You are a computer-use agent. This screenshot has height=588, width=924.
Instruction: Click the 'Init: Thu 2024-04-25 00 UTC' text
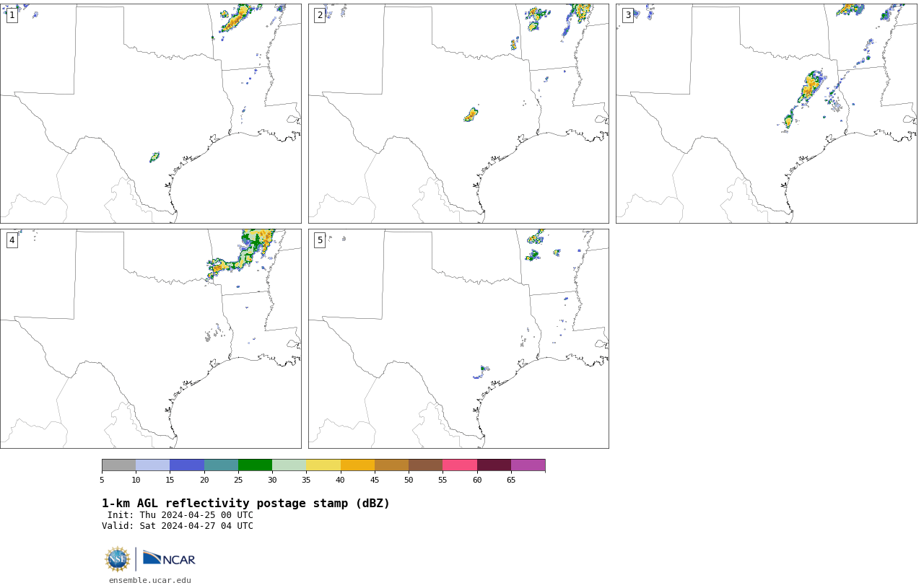180,515
